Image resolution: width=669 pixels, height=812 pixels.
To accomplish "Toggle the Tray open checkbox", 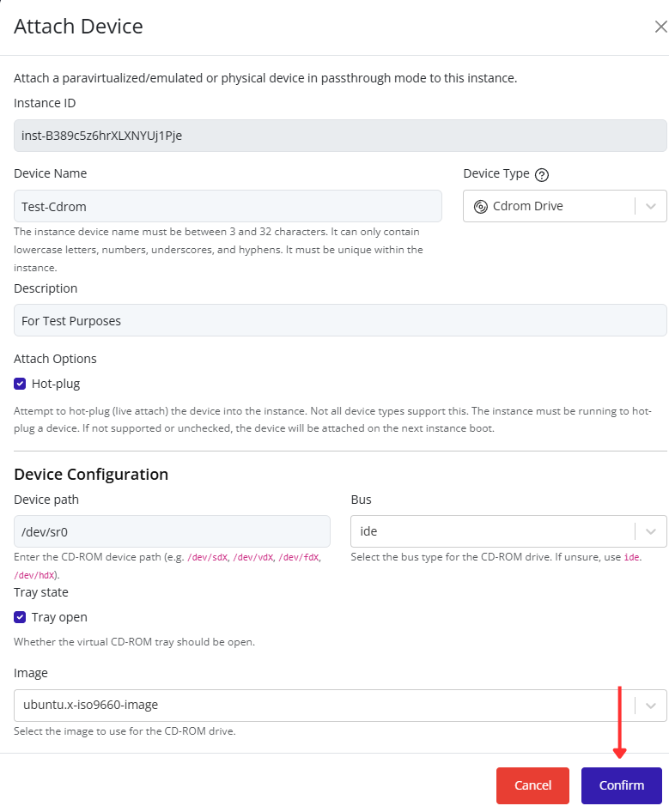I will [20, 617].
